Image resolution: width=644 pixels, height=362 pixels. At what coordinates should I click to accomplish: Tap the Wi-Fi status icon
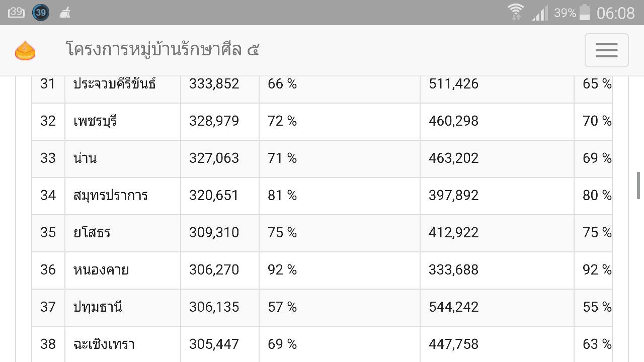click(x=516, y=12)
